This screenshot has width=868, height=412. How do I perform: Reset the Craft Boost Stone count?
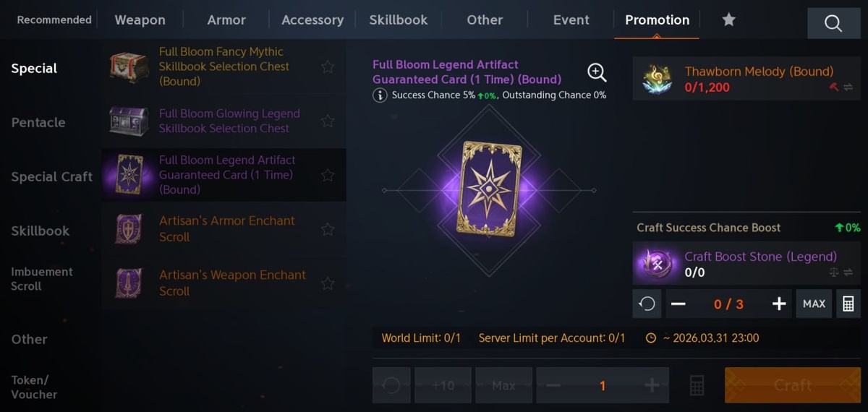click(x=647, y=304)
